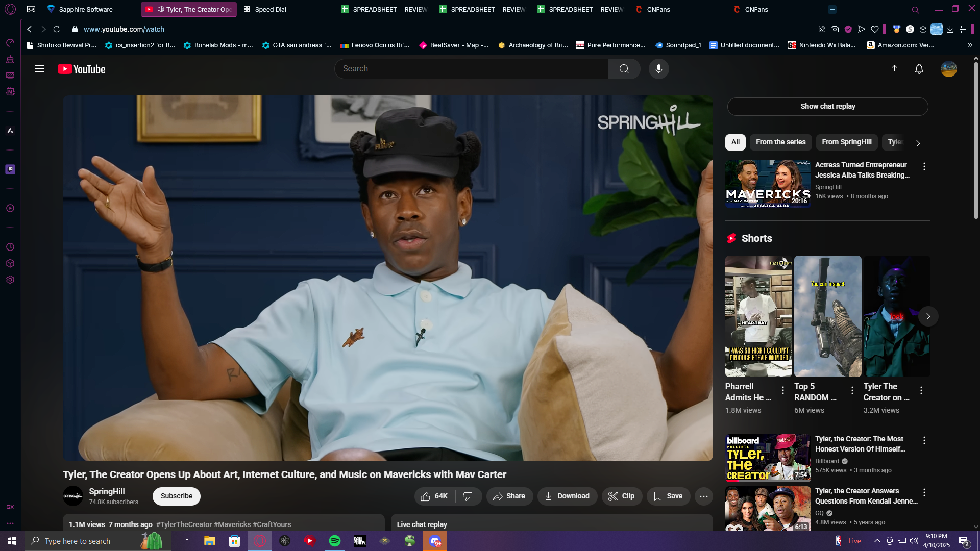Click the YouTube search input field
This screenshot has width=980, height=551.
(471, 69)
